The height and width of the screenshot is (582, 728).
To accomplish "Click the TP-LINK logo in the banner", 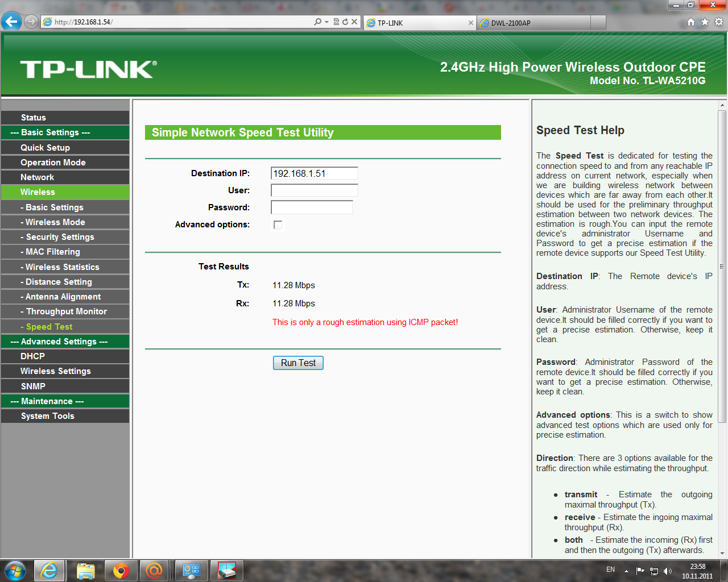I will (89, 69).
